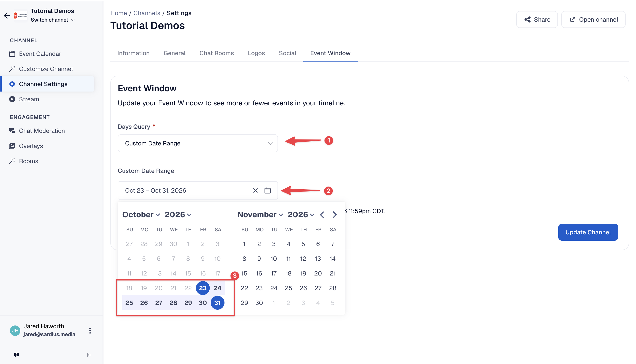Click the Tutorial Demos channel logo thumbnail
The height and width of the screenshot is (364, 636).
coord(21,16)
